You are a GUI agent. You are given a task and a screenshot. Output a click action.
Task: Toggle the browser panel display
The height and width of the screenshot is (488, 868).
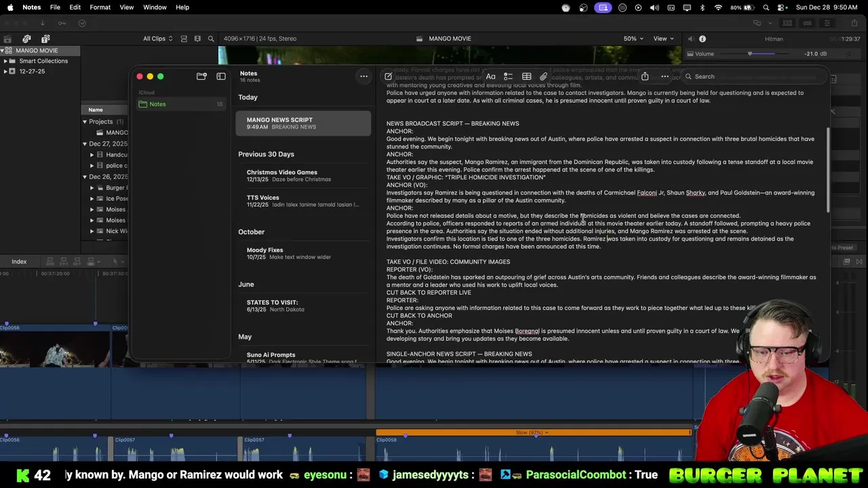pyautogui.click(x=787, y=23)
